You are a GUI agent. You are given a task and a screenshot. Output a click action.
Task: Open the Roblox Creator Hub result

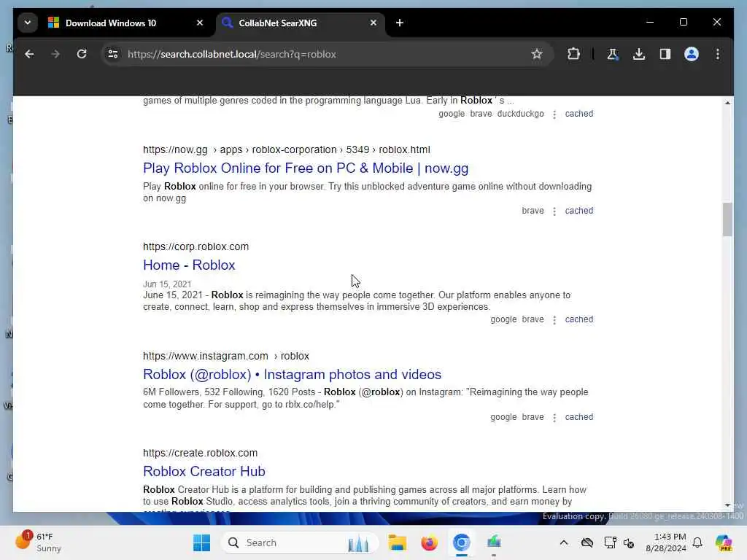pos(204,472)
